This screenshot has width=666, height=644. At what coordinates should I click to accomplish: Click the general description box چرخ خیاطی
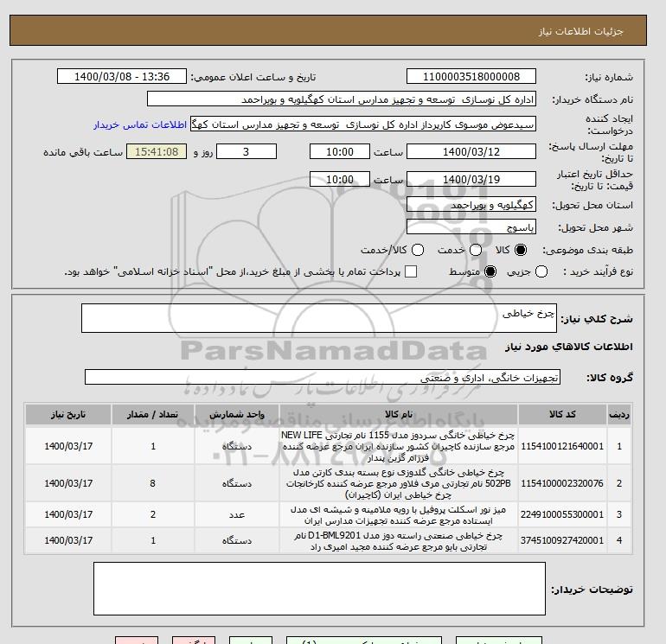319,318
